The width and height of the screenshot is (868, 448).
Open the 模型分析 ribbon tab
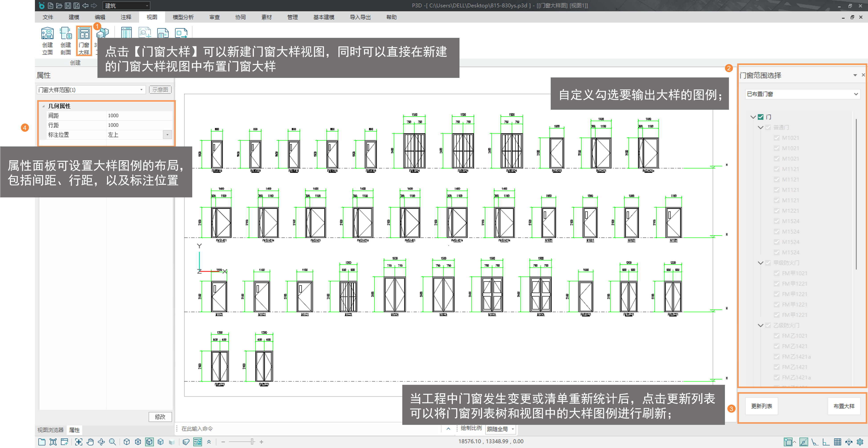[x=183, y=17]
